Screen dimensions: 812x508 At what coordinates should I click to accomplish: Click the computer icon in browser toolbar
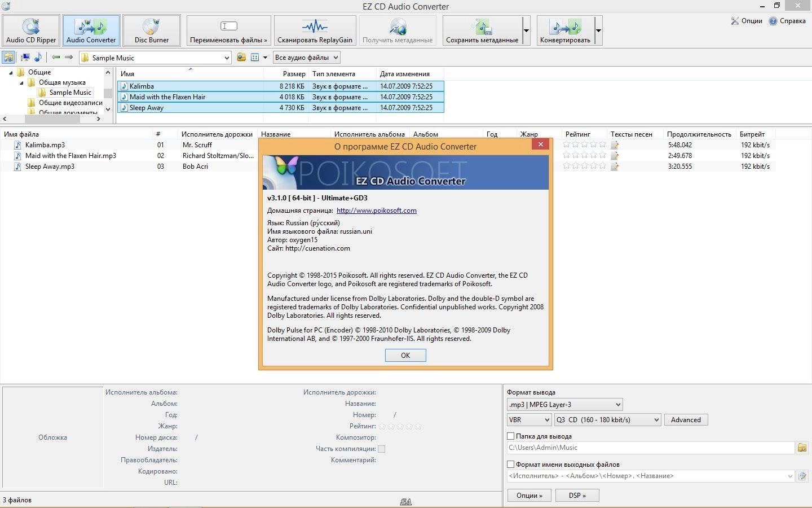pos(25,57)
